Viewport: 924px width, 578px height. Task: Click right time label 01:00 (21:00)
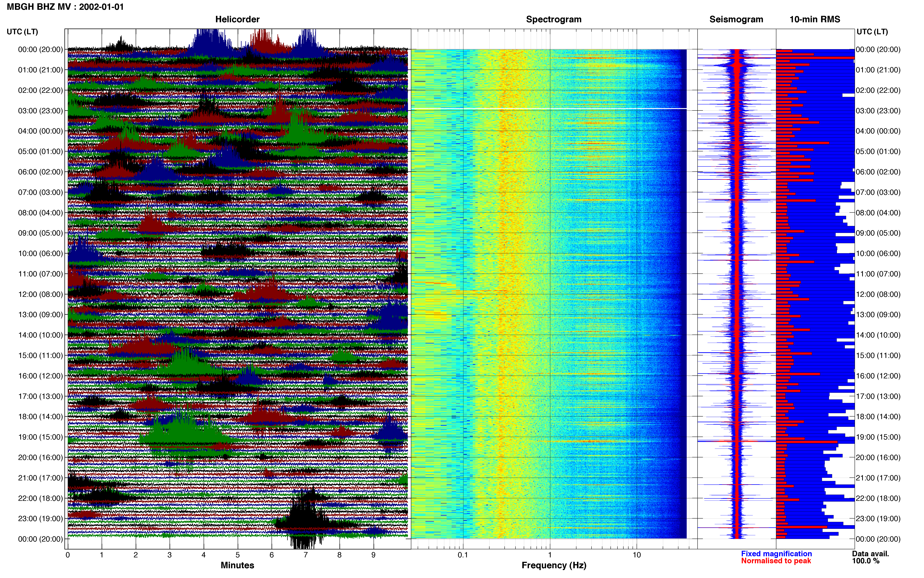pyautogui.click(x=878, y=70)
